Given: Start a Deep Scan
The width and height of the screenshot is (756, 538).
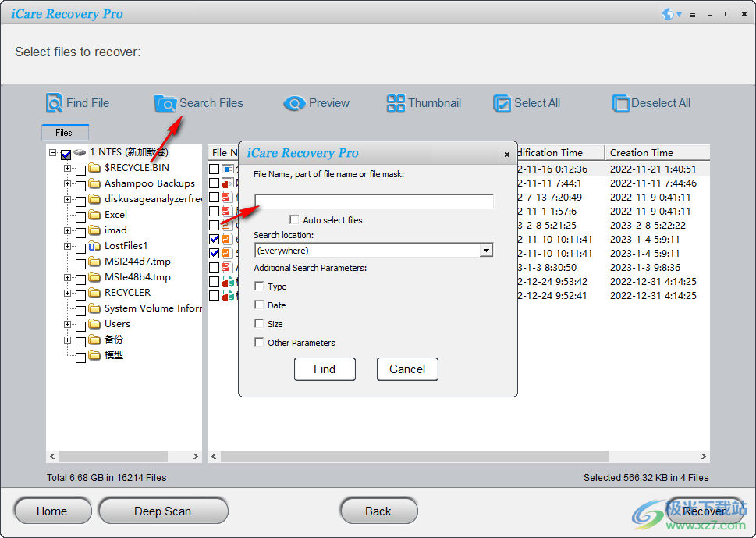Looking at the screenshot, I should click(x=162, y=511).
